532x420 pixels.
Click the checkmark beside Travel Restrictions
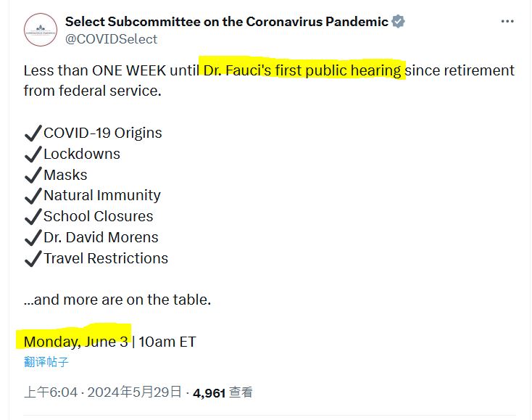tap(33, 259)
